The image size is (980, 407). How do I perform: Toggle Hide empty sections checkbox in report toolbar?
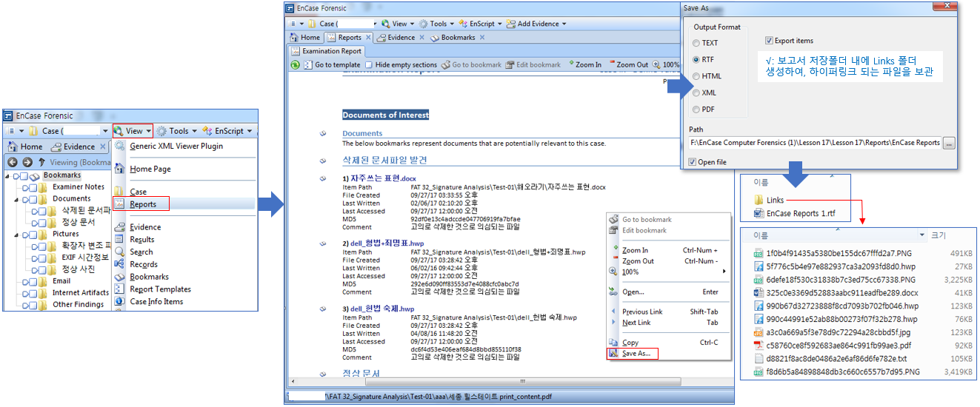tap(369, 65)
